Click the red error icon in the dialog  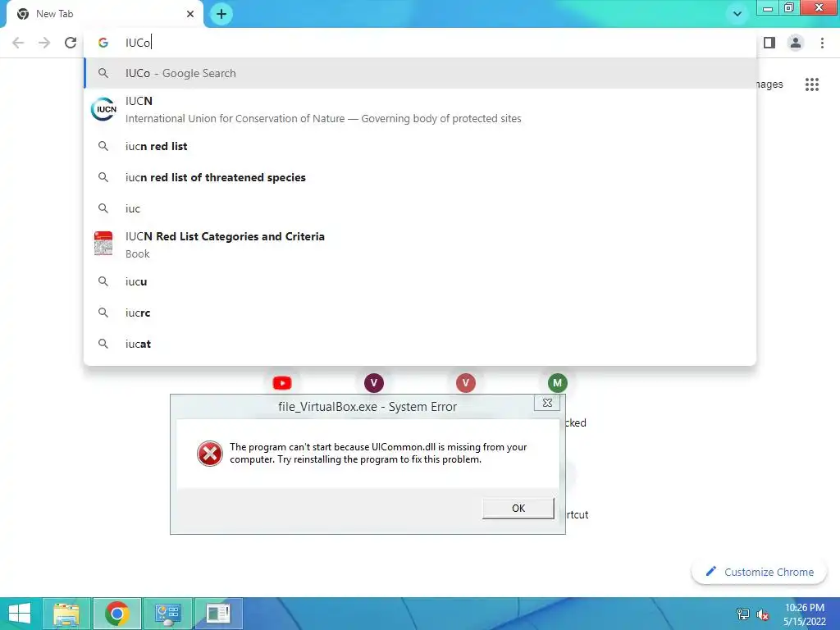(209, 454)
